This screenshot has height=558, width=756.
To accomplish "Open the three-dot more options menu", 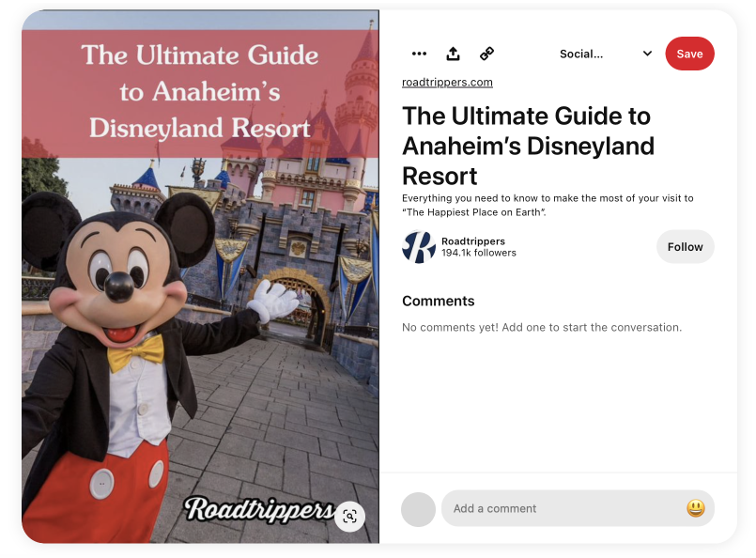I will pos(419,54).
